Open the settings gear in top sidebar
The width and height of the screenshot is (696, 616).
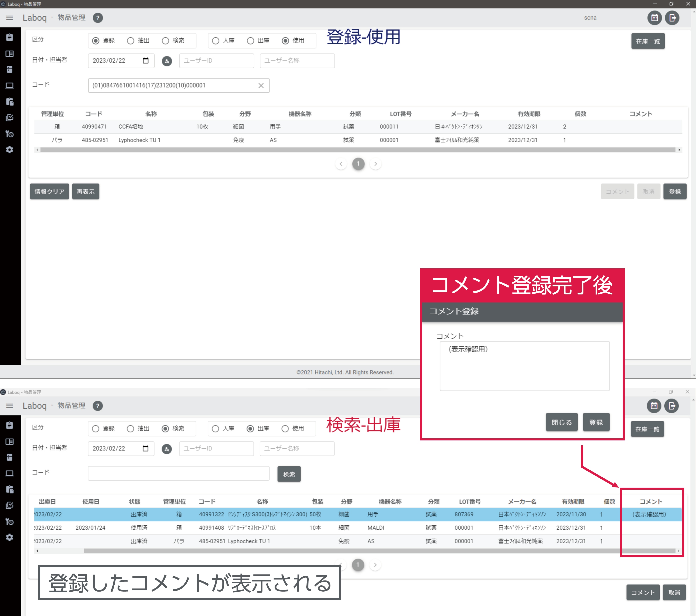point(9,149)
